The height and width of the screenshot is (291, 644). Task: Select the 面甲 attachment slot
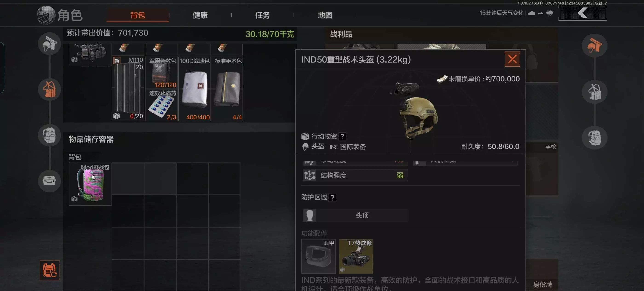[x=318, y=256]
